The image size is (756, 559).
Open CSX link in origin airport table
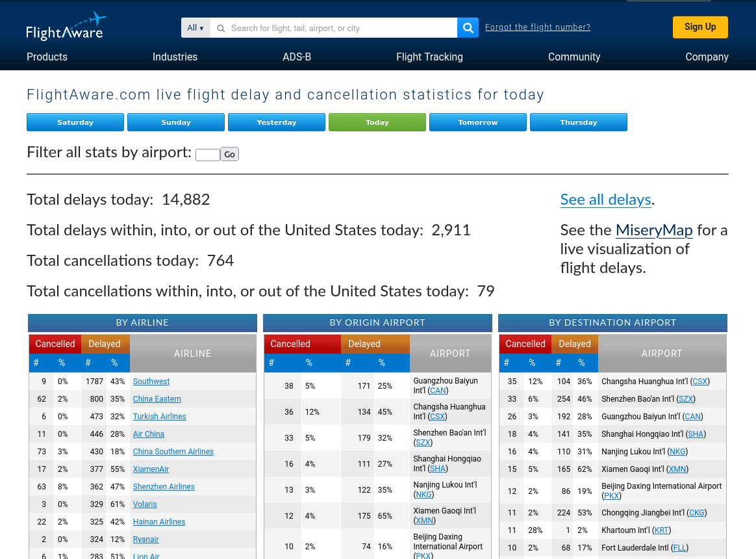(x=438, y=417)
